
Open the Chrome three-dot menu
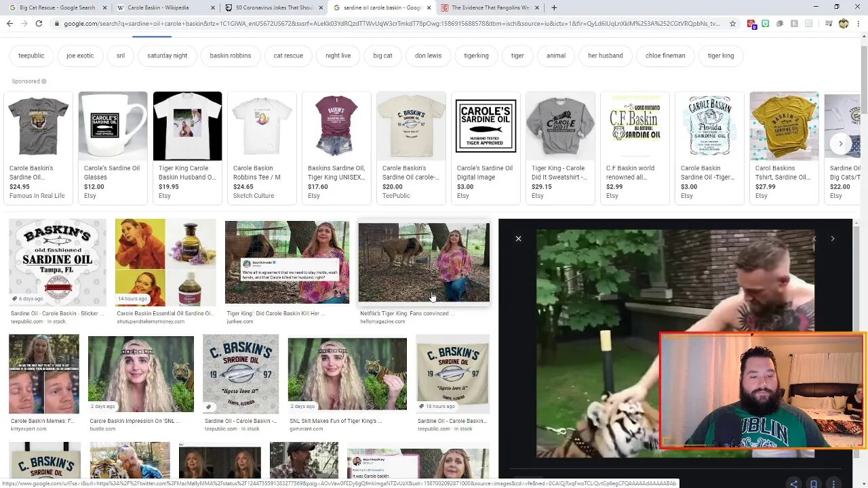tap(859, 23)
